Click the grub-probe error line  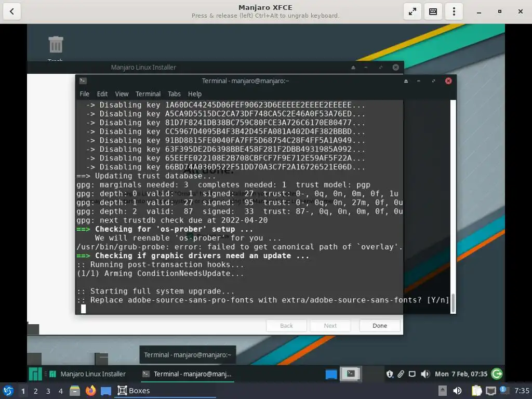click(x=240, y=247)
